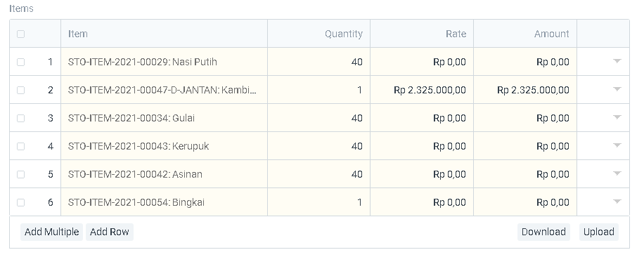Open row menu arrow for Nasi Putih

(617, 61)
